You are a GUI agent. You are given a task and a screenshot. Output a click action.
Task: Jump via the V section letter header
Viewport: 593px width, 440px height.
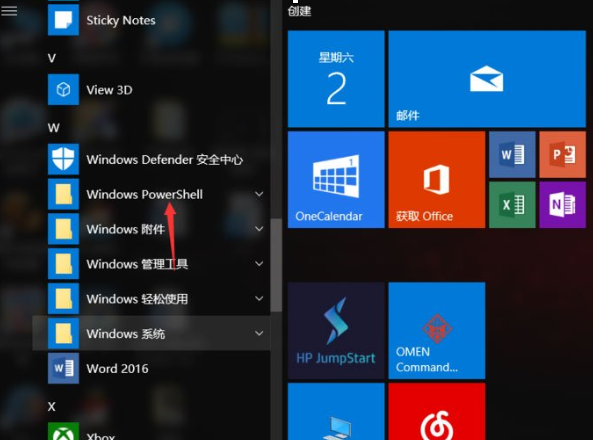[x=52, y=58]
